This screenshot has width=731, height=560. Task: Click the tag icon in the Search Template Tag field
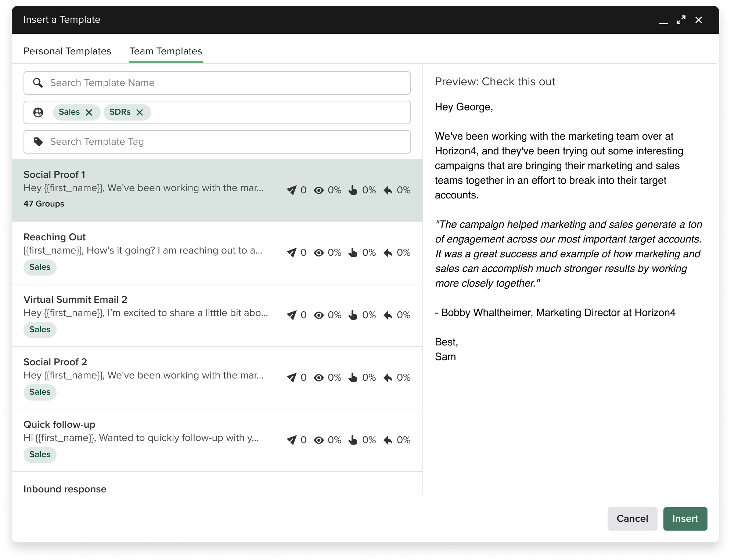click(x=39, y=141)
